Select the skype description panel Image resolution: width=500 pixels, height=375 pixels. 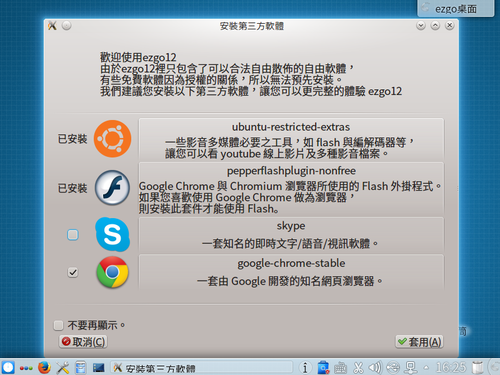pyautogui.click(x=291, y=235)
